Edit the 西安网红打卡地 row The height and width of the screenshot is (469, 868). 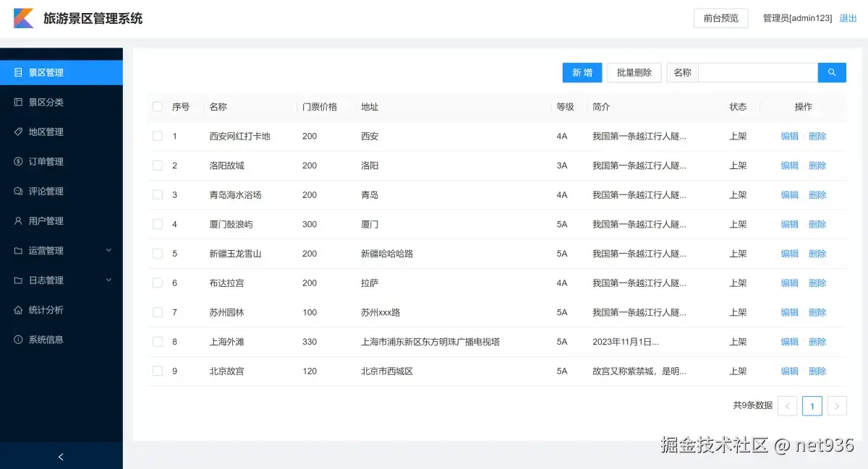coord(790,136)
